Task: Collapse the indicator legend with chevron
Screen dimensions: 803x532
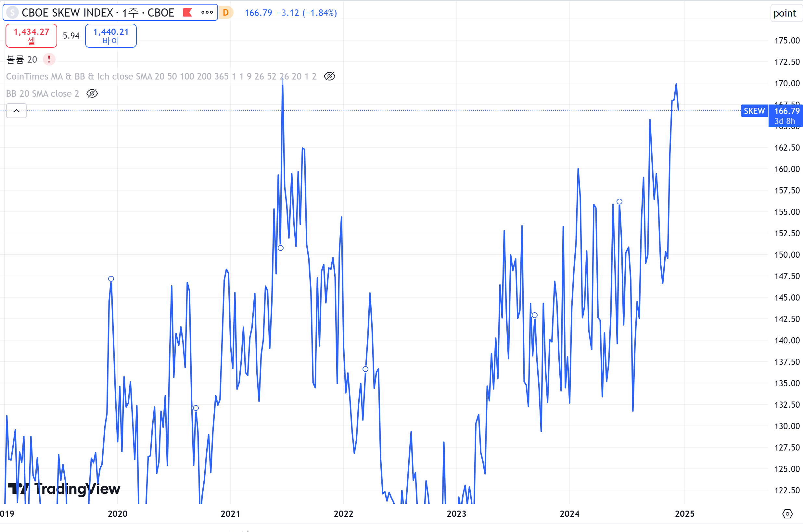Action: [x=16, y=111]
